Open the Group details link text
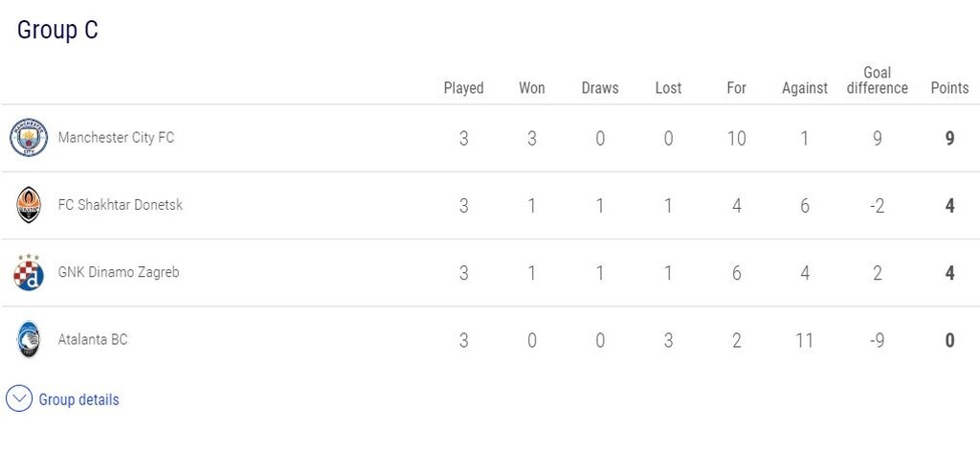This screenshot has width=980, height=455. pos(78,399)
